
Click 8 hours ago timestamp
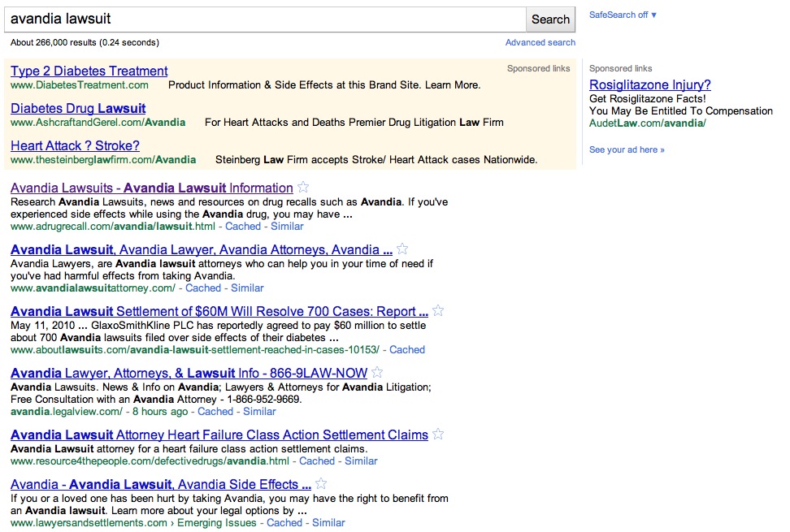pos(160,412)
